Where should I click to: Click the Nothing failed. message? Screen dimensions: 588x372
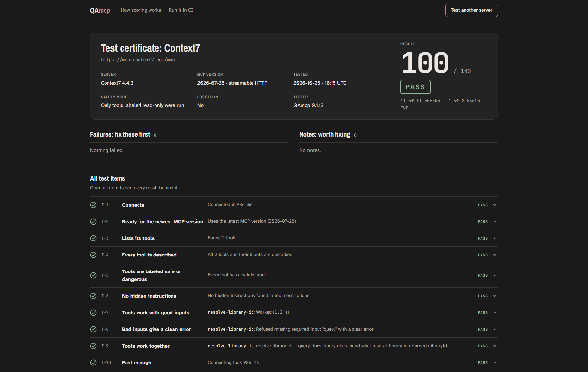click(x=107, y=150)
